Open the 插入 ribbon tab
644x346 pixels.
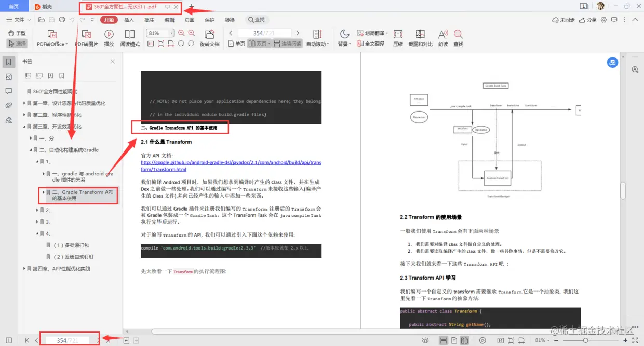click(x=129, y=20)
